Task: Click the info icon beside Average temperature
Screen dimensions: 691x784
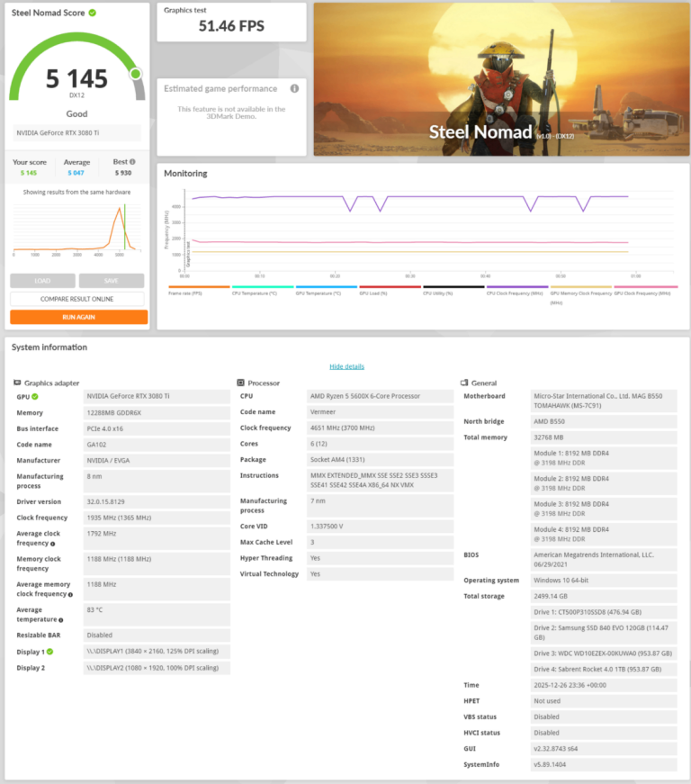Action: (x=60, y=620)
